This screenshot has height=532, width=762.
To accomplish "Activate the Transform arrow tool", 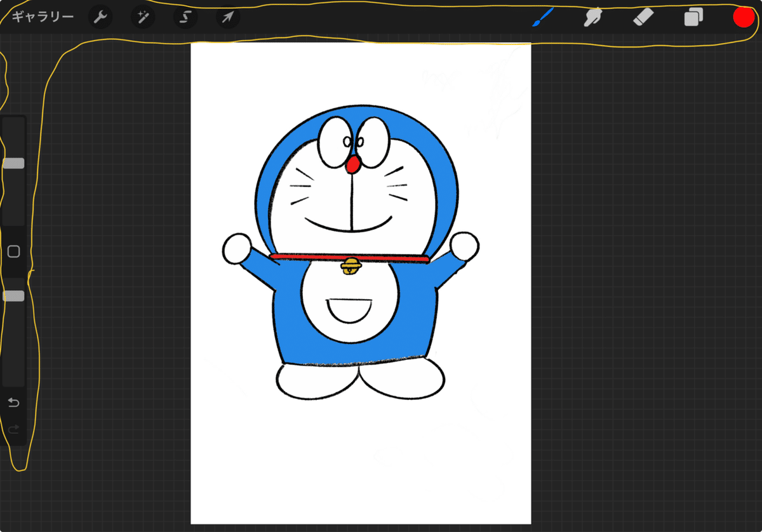I will click(x=227, y=17).
